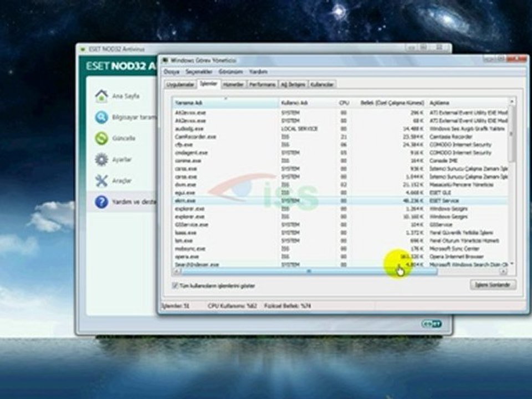Click the process list scroll-up arrow
The width and height of the screenshot is (532, 399).
click(512, 101)
